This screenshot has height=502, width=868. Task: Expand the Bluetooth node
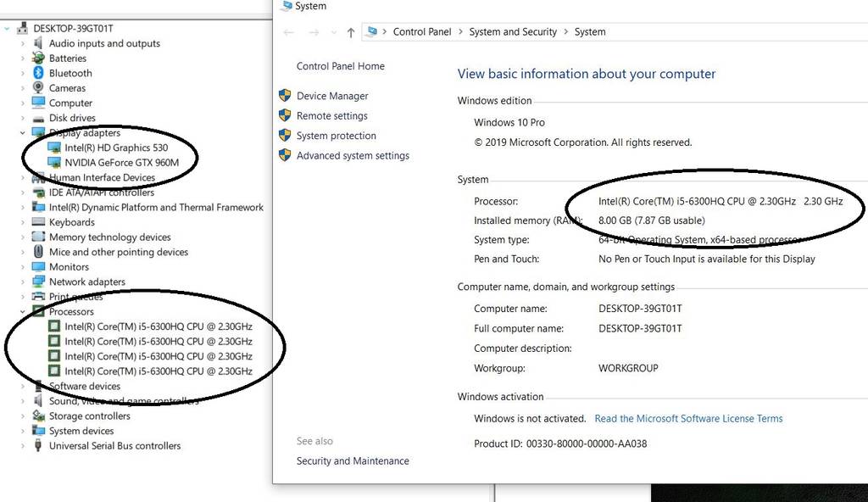[23, 73]
